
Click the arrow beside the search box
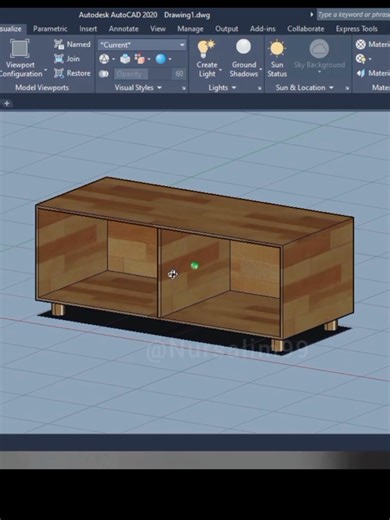click(312, 14)
